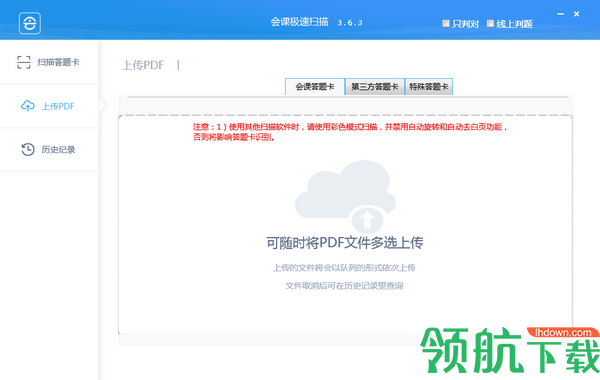
Task: Click the 会课极速扫描 title text
Action: pyautogui.click(x=300, y=22)
